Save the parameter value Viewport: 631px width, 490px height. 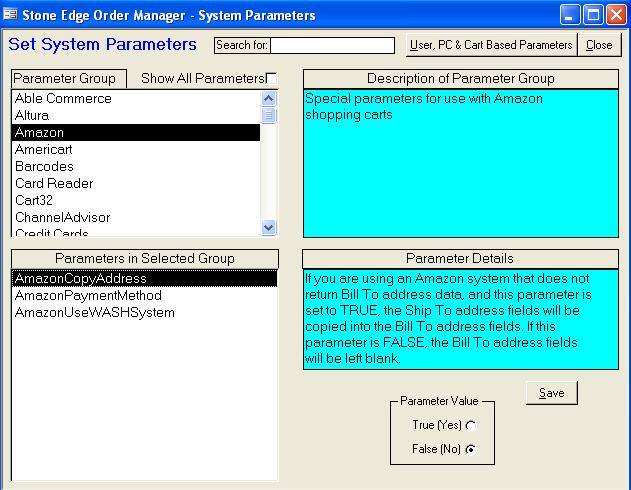pos(551,393)
